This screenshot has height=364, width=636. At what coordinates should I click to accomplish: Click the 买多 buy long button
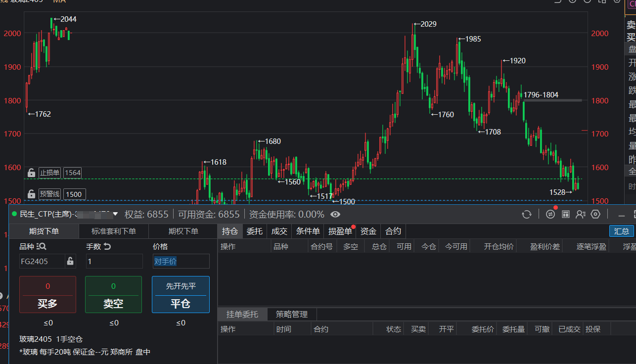pos(47,294)
